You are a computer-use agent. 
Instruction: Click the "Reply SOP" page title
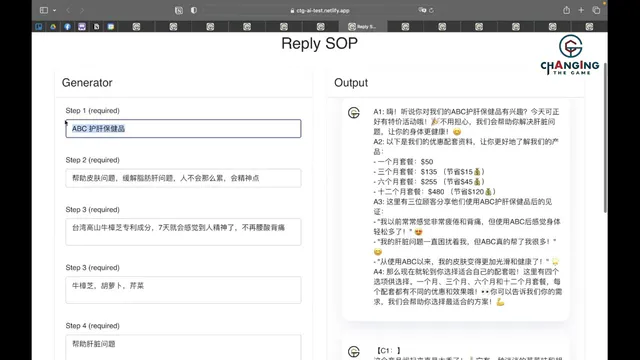pos(320,43)
